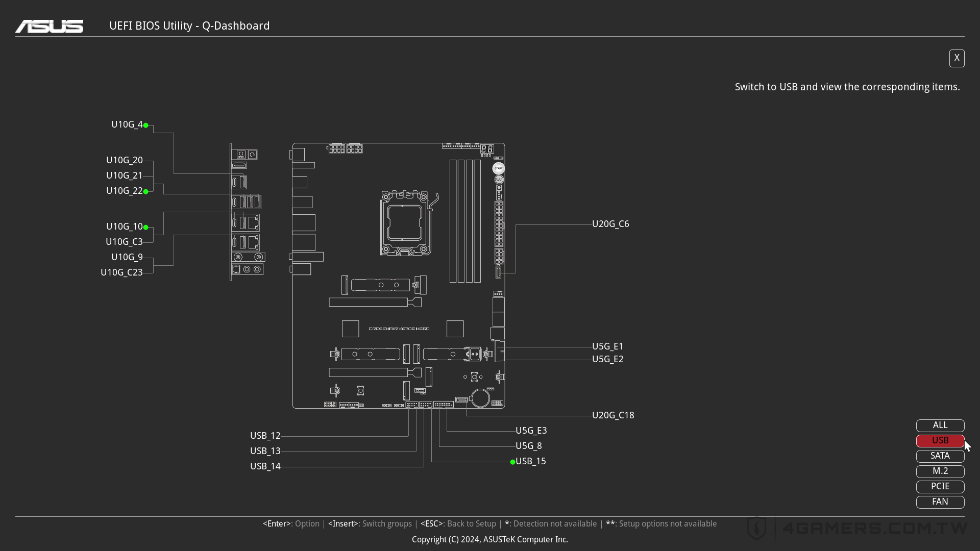Switch to the ALL group filter
The image size is (980, 551).
[x=940, y=425]
